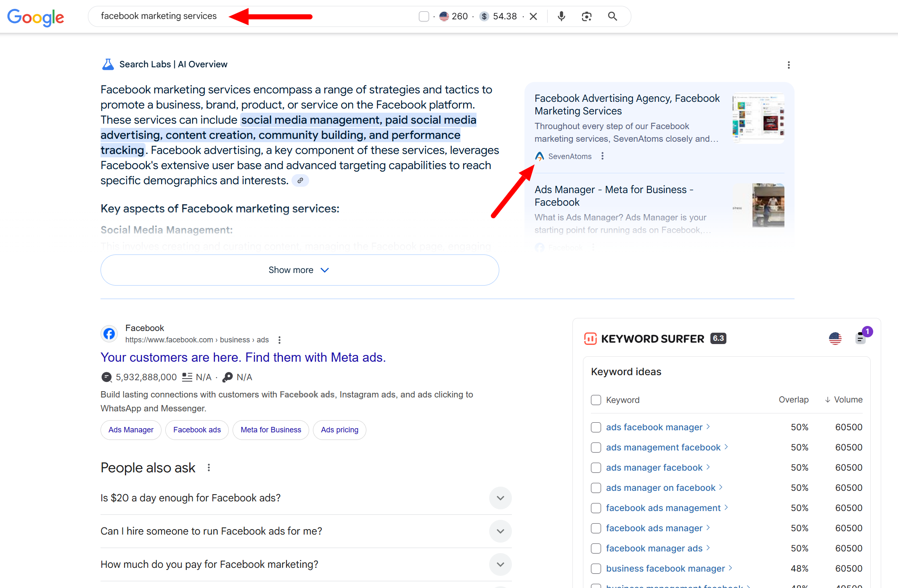The height and width of the screenshot is (588, 898).
Task: Expand 'Is $20 a day enough for Facebook ads?'
Action: (500, 498)
